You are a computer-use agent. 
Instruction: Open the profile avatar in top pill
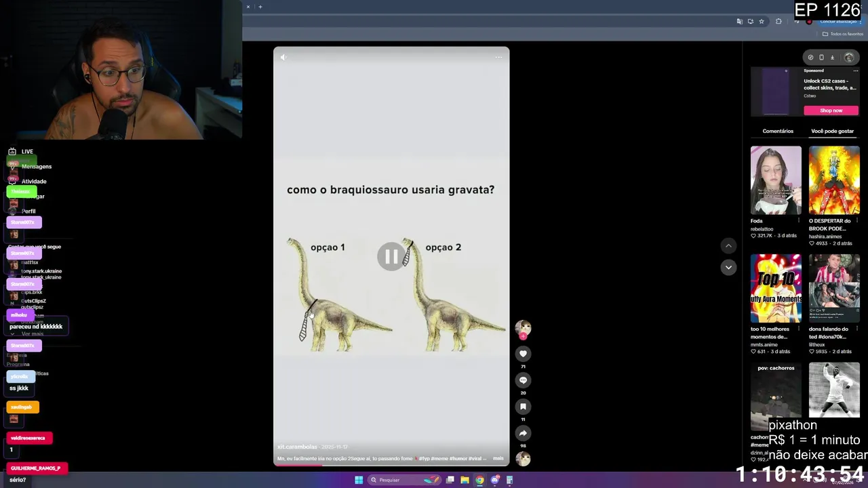pos(849,58)
